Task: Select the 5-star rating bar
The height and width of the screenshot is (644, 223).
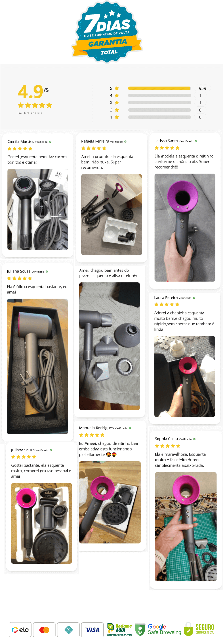Action: (x=159, y=88)
